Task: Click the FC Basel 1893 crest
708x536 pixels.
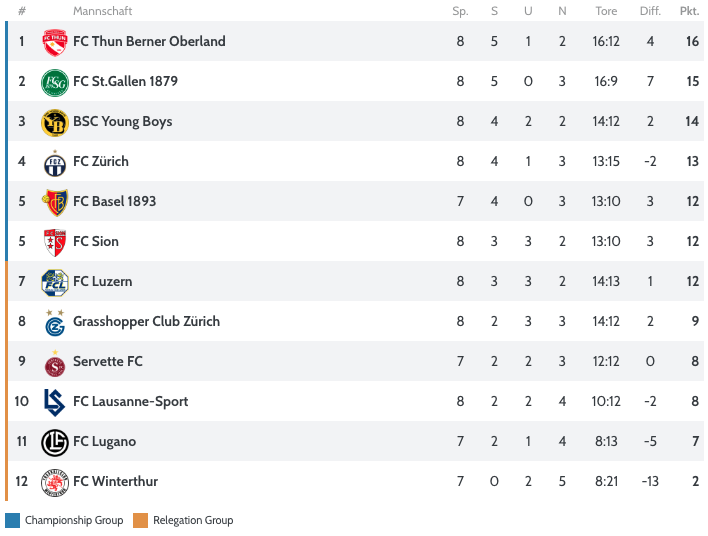Action: point(54,202)
